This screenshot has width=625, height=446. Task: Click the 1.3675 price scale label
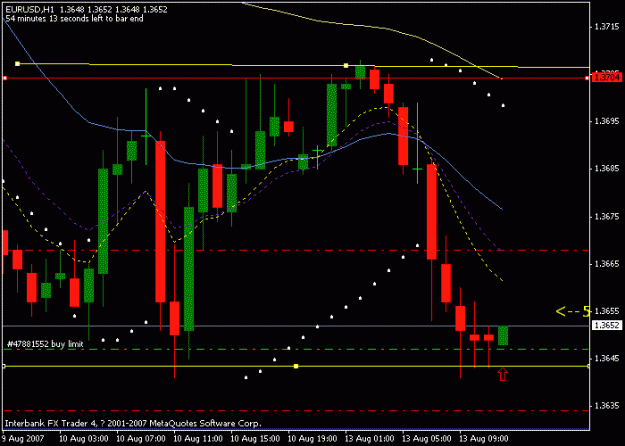[x=607, y=216]
